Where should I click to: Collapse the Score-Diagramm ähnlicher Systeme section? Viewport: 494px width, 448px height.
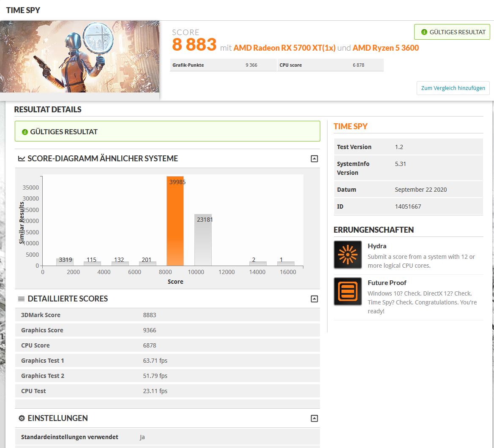pyautogui.click(x=314, y=159)
